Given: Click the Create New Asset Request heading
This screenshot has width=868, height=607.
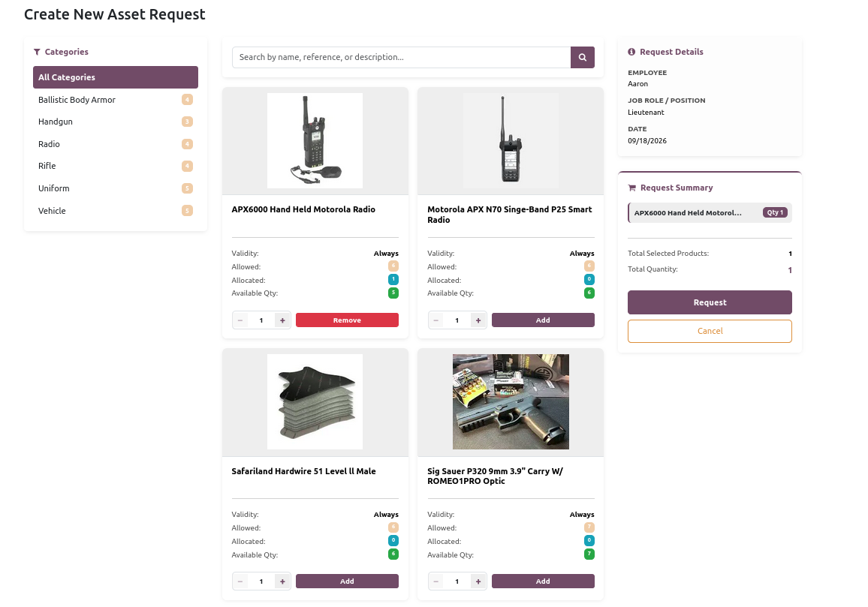Looking at the screenshot, I should pyautogui.click(x=115, y=14).
